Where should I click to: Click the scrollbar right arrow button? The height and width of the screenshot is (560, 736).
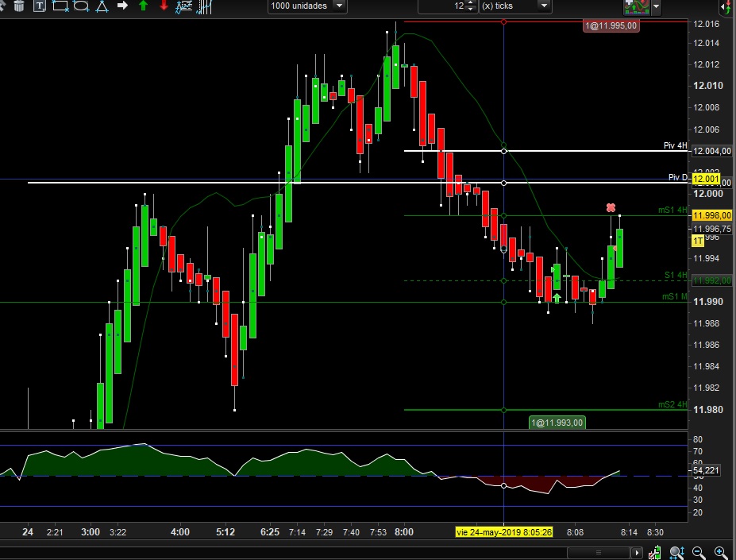(637, 553)
